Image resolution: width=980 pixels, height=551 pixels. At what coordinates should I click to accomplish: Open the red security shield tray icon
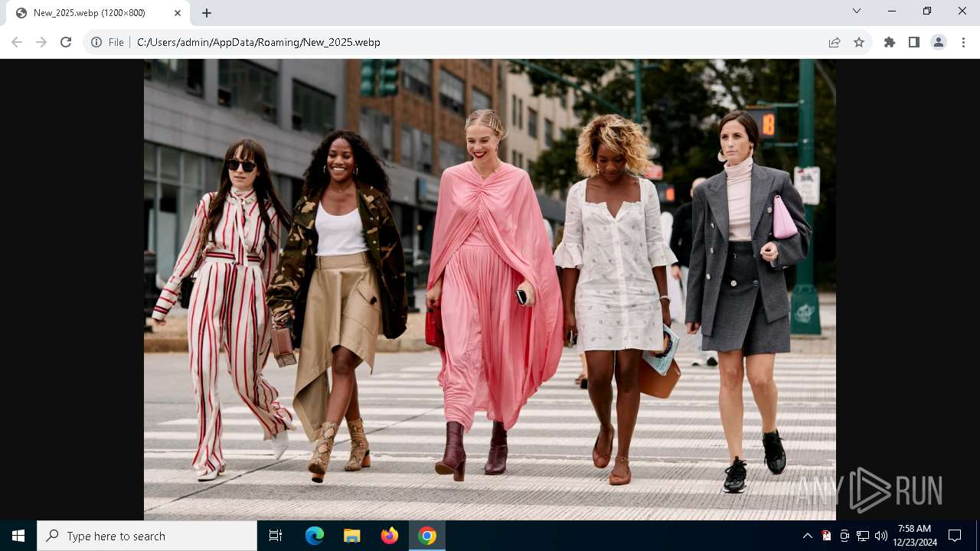[826, 536]
